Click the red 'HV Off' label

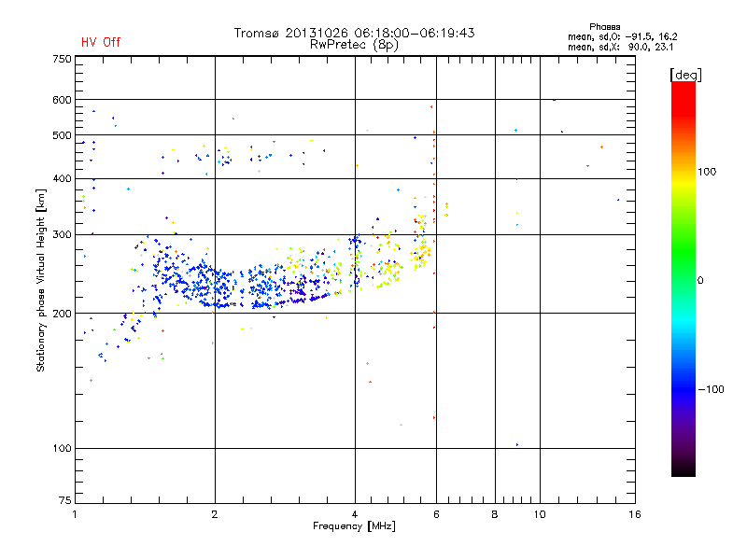(x=101, y=42)
